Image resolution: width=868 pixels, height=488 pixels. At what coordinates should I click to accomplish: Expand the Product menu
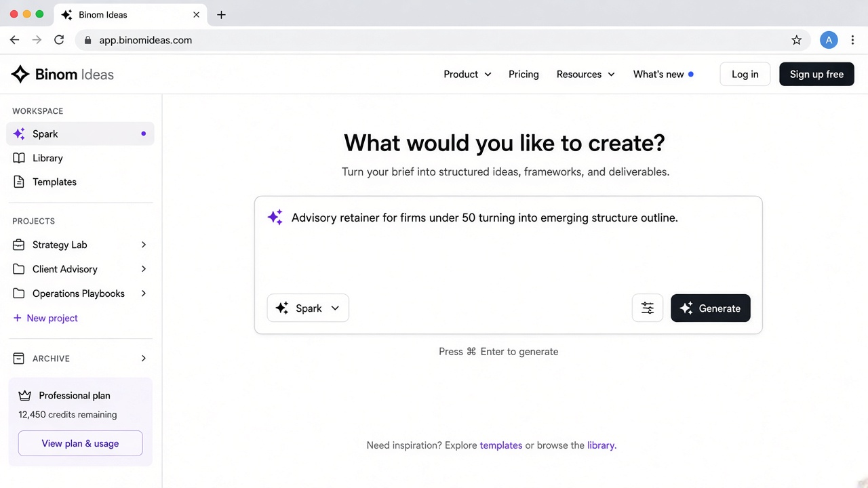467,75
